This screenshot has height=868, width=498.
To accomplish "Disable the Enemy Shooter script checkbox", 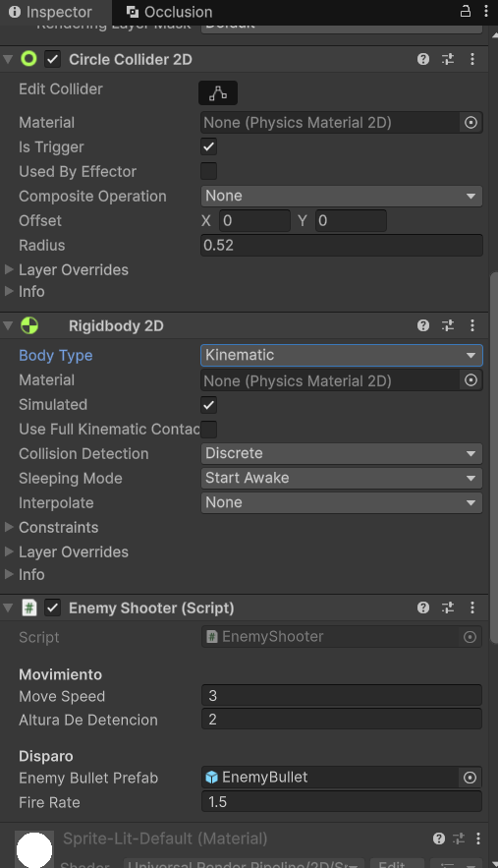I will coord(53,608).
